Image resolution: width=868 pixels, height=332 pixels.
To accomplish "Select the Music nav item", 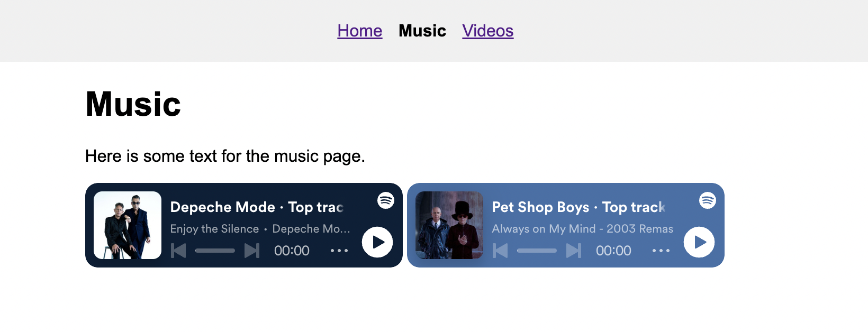I will (422, 31).
